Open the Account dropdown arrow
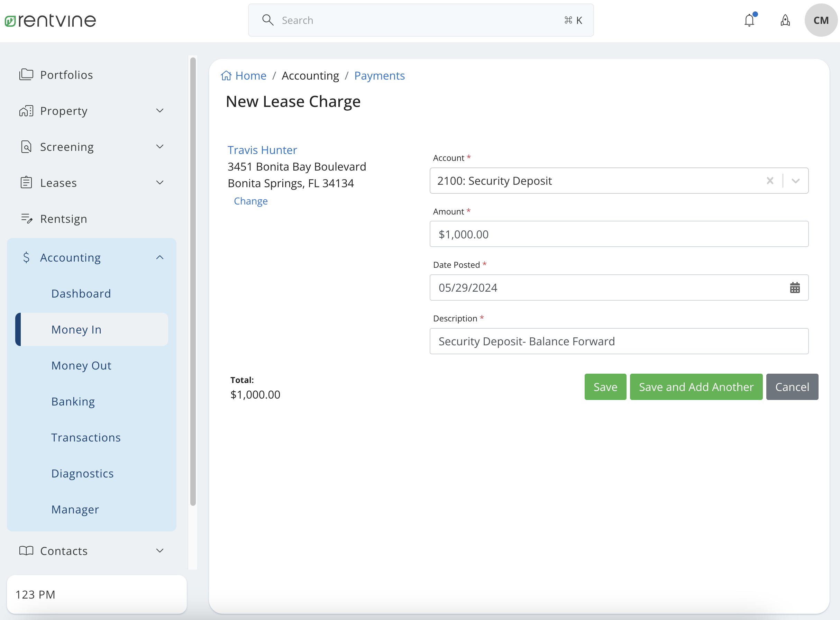This screenshot has width=840, height=620. 795,181
